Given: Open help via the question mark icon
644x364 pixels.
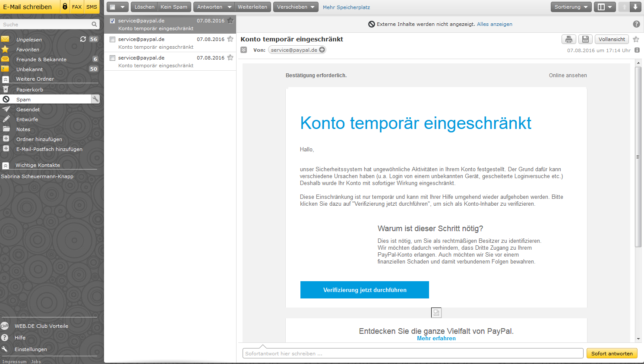Looking at the screenshot, I should click(x=636, y=24).
